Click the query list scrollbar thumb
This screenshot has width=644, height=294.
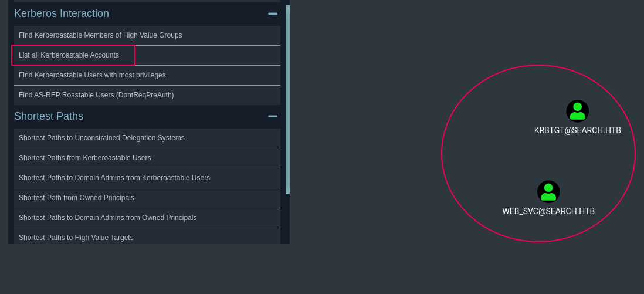[288, 100]
